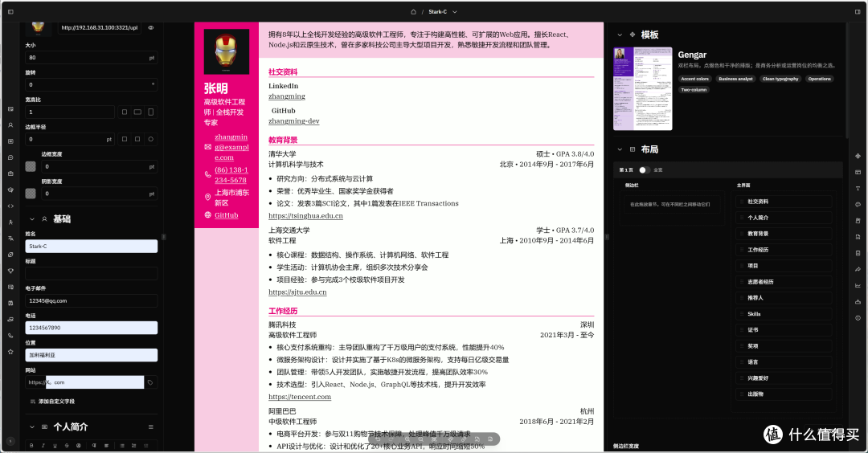Jump to Basics via user icon in left sidebar
The image size is (868, 453).
coord(10,125)
